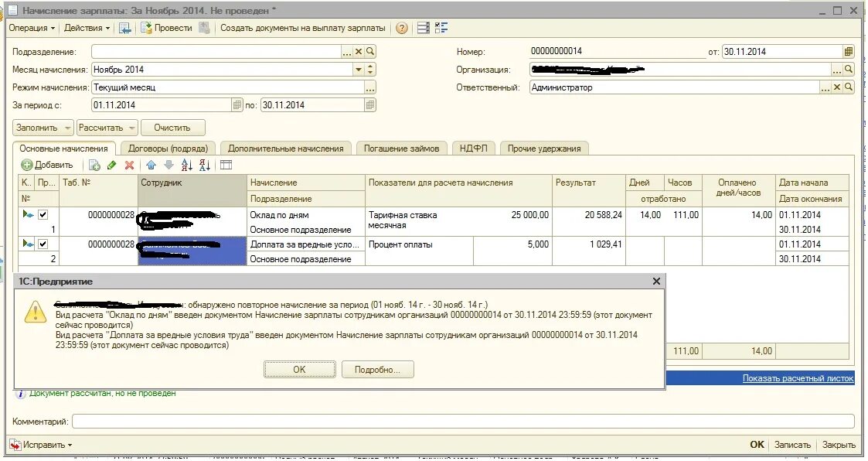
Task: Open Ответственный selection with ellipsis button
Action: (825, 87)
